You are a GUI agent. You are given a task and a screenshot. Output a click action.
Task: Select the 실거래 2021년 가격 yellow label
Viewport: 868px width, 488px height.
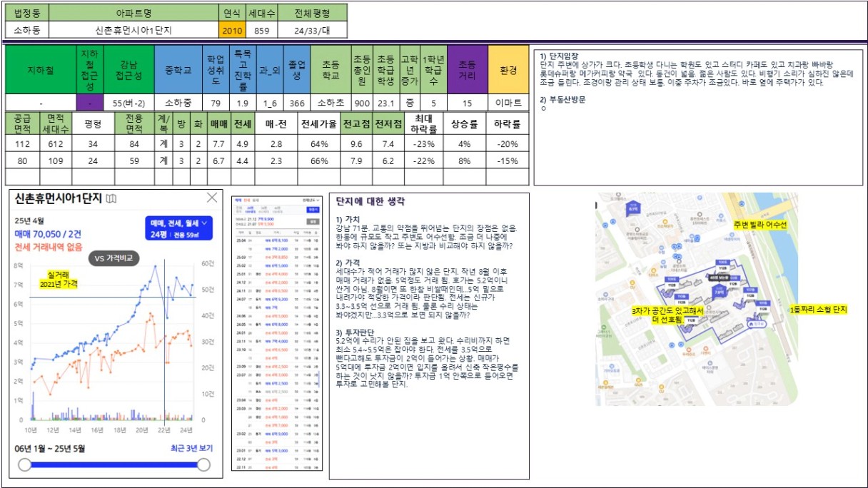coord(59,279)
